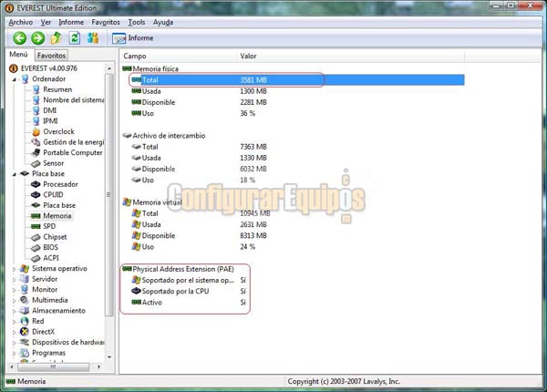Expand the DirectX node
The image size is (547, 392).
click(x=15, y=332)
